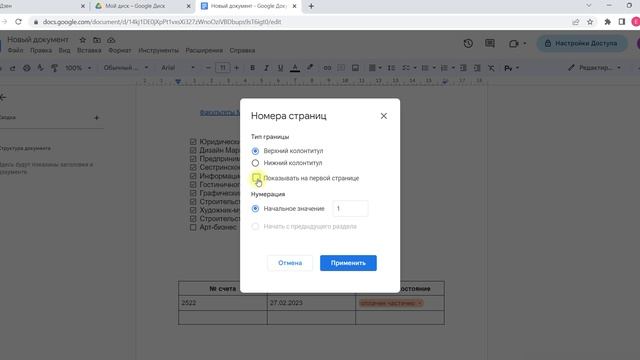Click the table cell containing 2522
Image resolution: width=640 pixels, height=360 pixels.
[223, 303]
